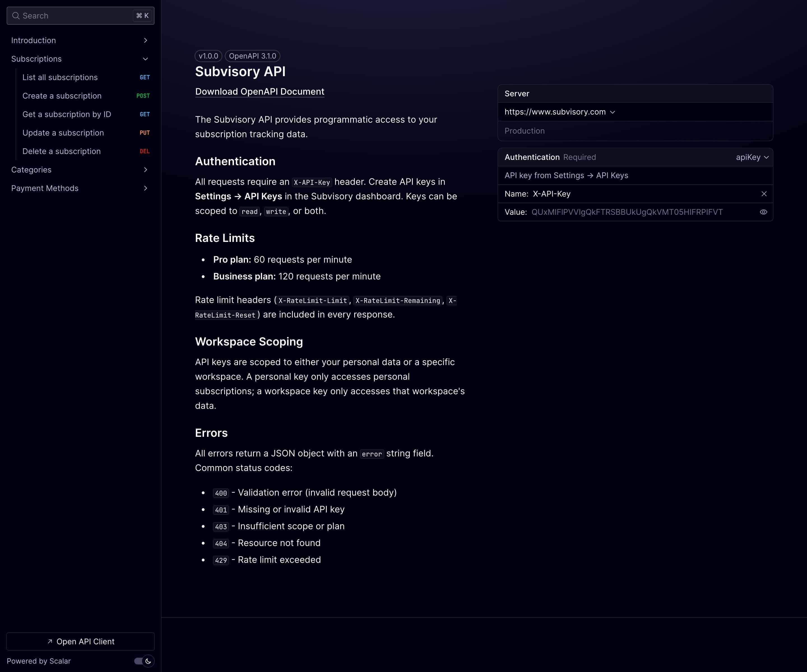This screenshot has width=807, height=672.
Task: Click the Open API Client button
Action: pyautogui.click(x=81, y=641)
